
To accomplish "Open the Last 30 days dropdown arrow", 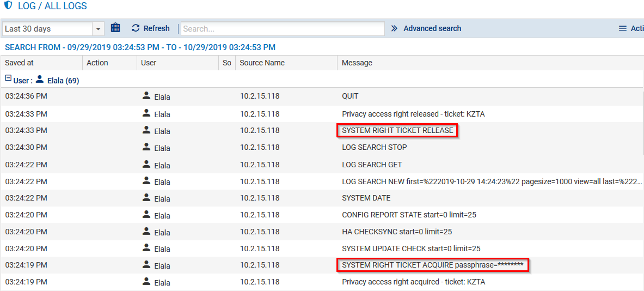I will click(x=99, y=29).
